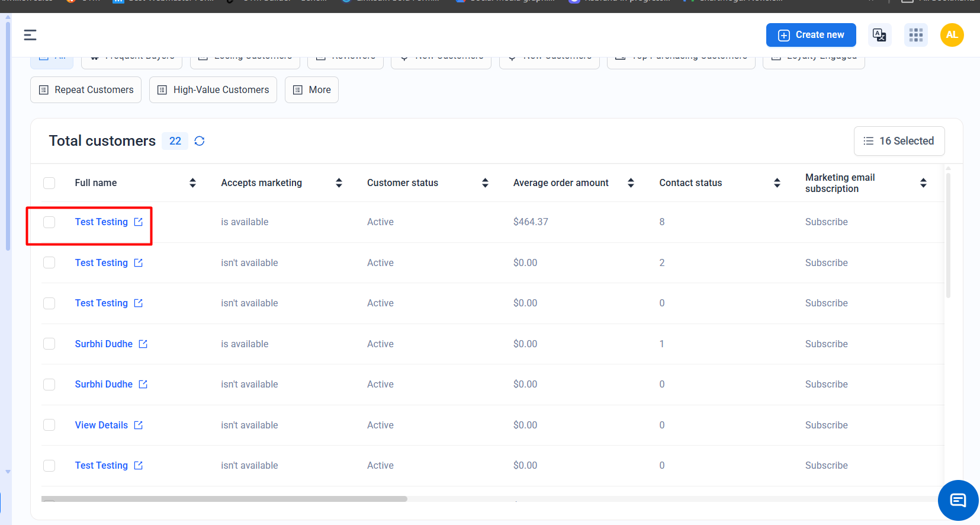Open the 16 Selected columns dropdown
The image size is (980, 525).
tap(898, 141)
